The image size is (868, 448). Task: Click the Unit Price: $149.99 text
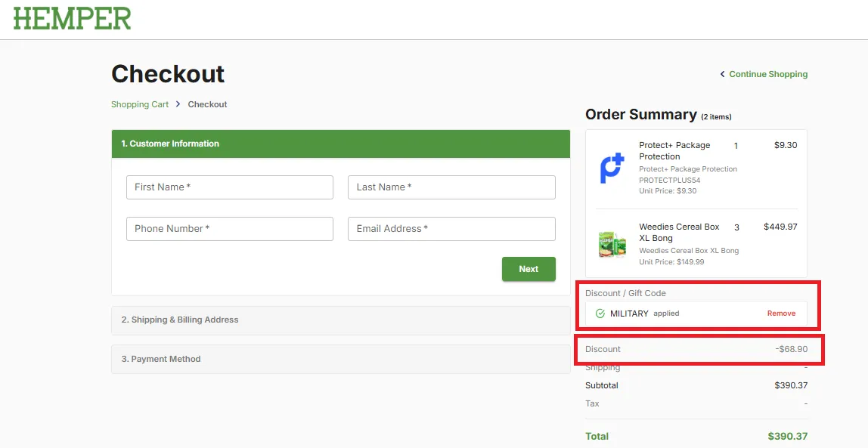(671, 262)
